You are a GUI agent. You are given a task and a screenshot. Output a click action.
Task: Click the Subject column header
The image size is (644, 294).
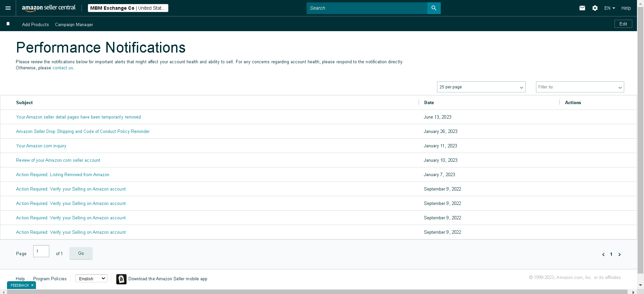(24, 103)
